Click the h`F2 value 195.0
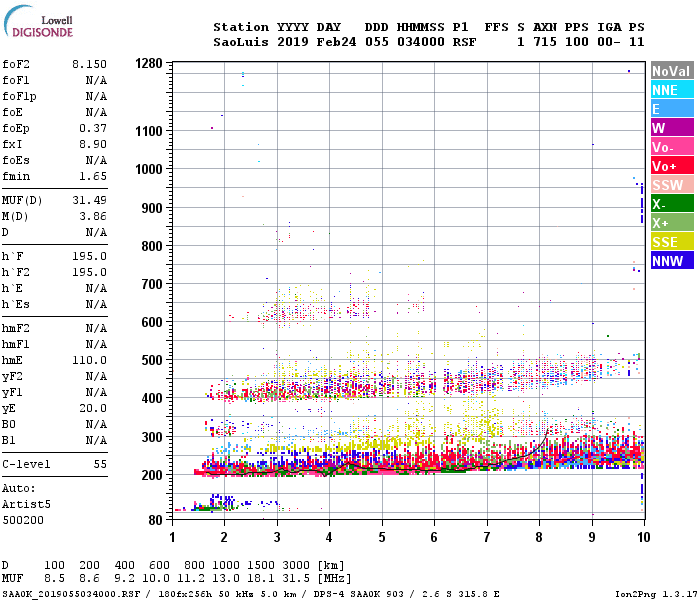Screen dimensions: 700x600 89,272
